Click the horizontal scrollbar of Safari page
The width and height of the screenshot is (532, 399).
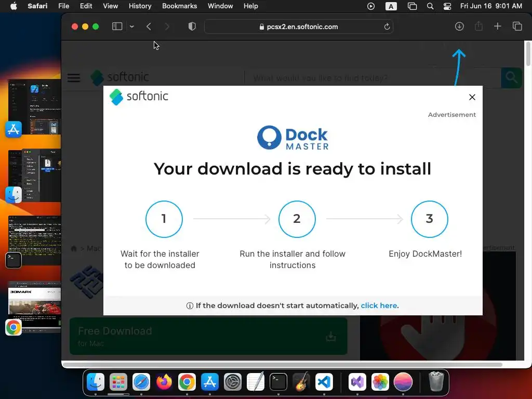coord(283,365)
